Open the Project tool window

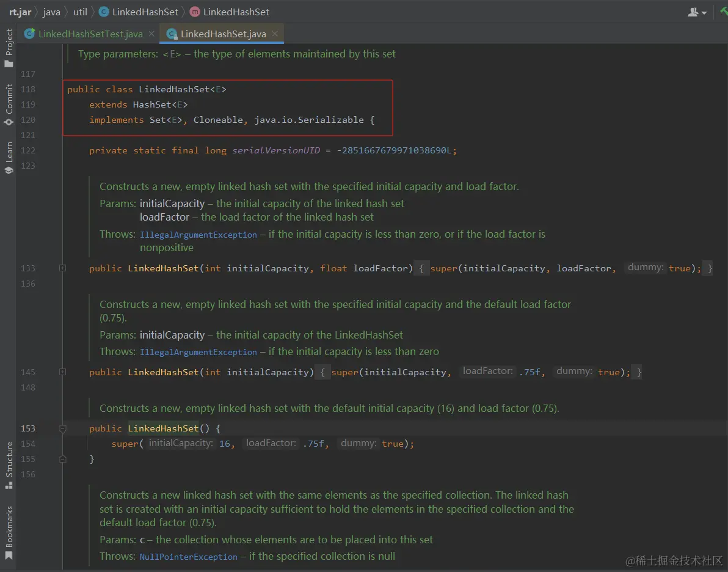(x=9, y=48)
